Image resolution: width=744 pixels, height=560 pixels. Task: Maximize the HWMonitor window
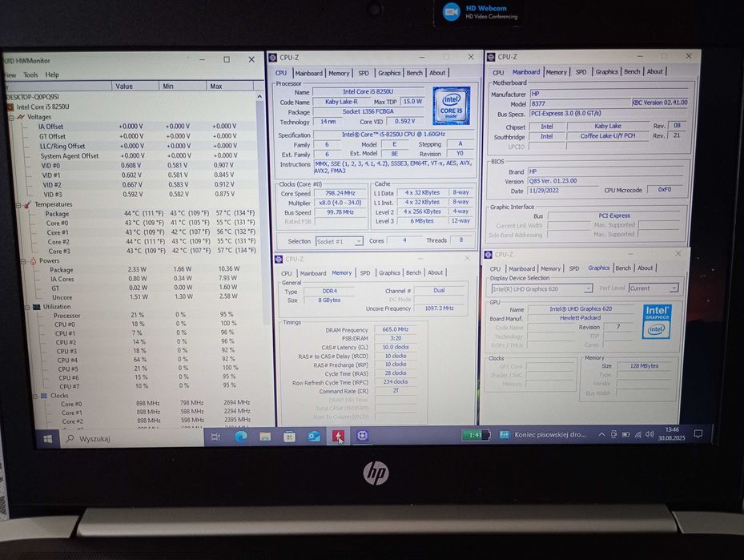(x=227, y=60)
